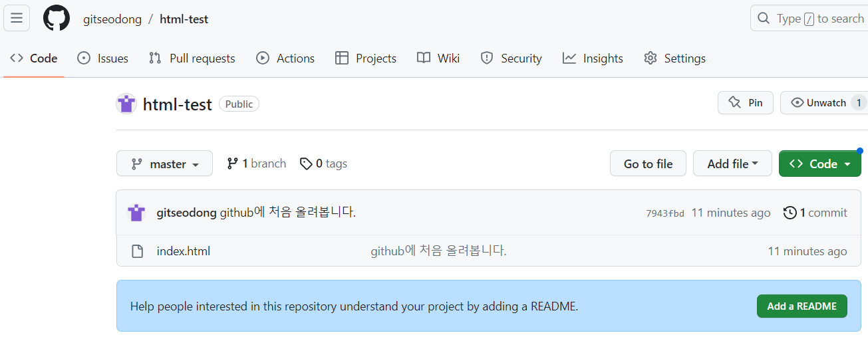Open the Security tab

[511, 58]
